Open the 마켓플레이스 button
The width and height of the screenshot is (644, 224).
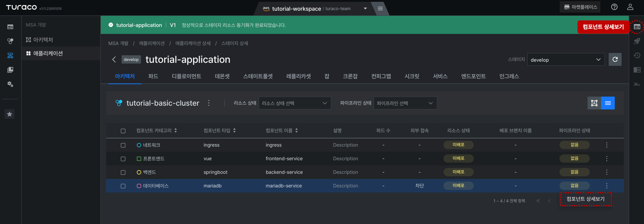580,7
